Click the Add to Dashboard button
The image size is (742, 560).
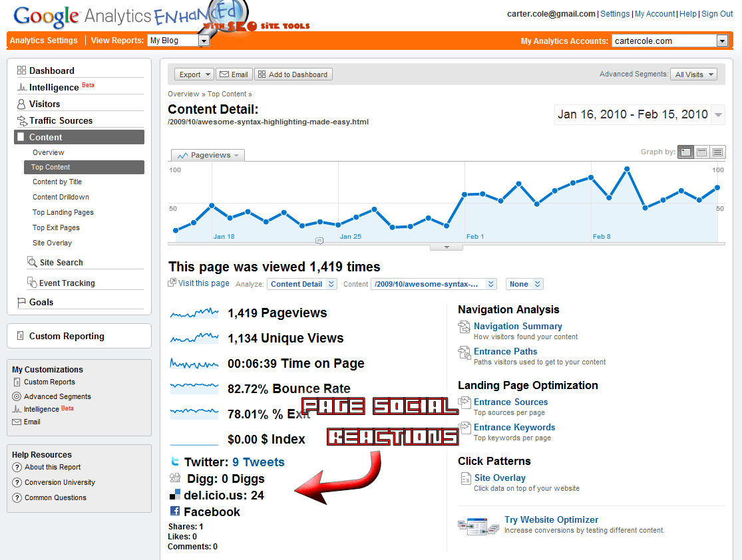click(x=293, y=74)
